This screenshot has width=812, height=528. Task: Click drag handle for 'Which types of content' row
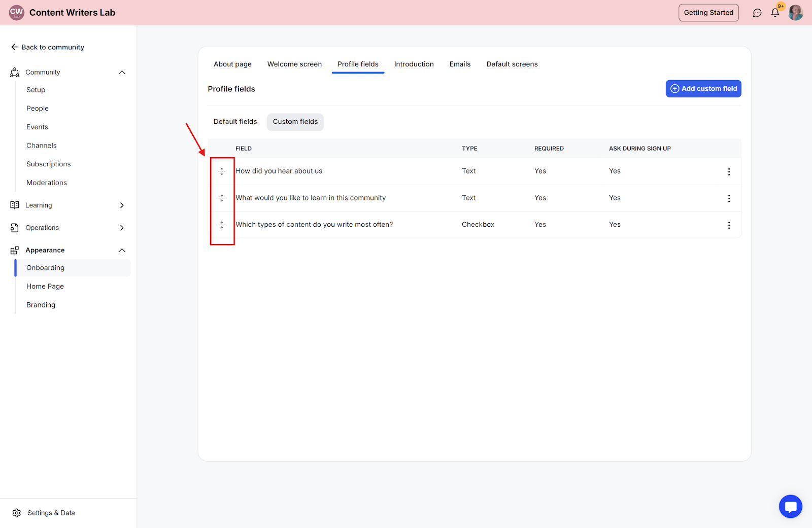pyautogui.click(x=222, y=225)
